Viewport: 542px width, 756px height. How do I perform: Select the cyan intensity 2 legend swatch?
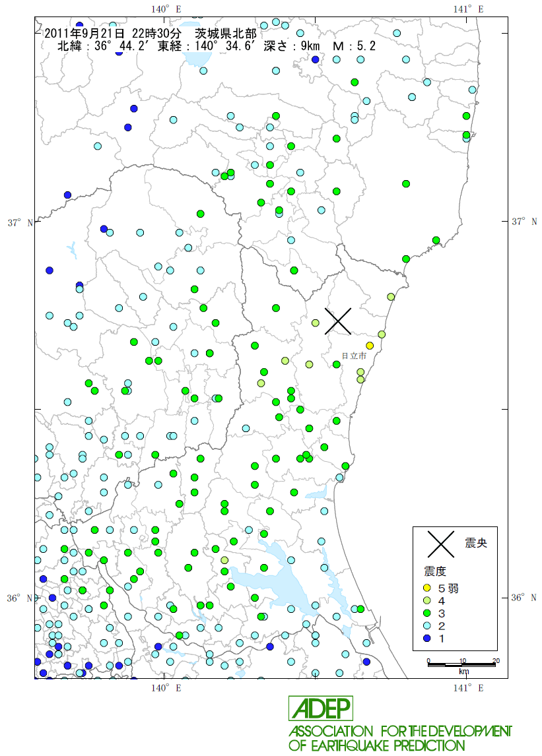click(x=426, y=626)
